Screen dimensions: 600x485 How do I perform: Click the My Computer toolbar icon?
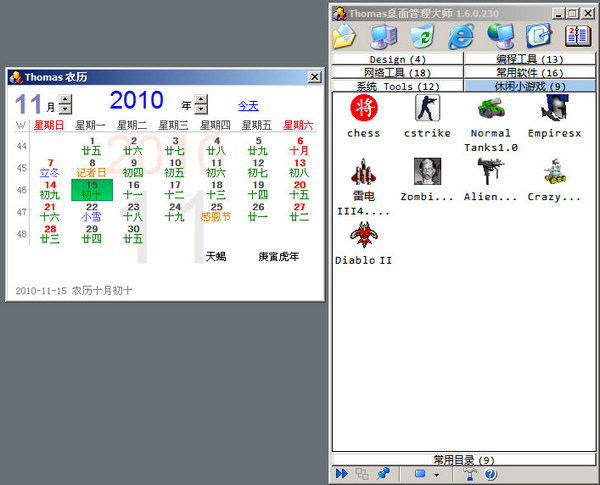click(383, 37)
